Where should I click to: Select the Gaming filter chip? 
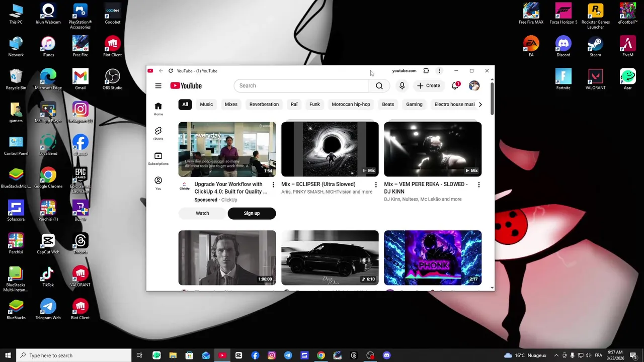click(415, 105)
